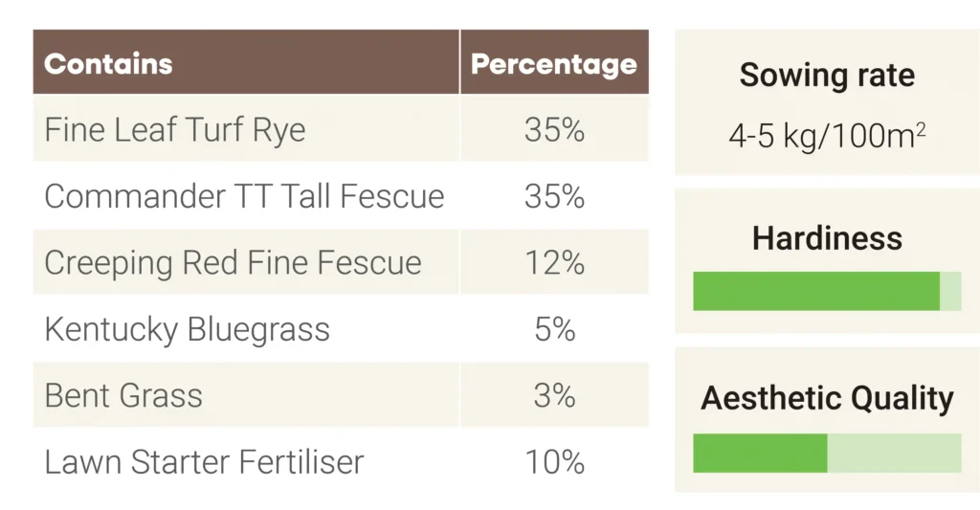Click the Creeping Red Fine Fescue entry
This screenshot has width=980, height=510.
[233, 263]
